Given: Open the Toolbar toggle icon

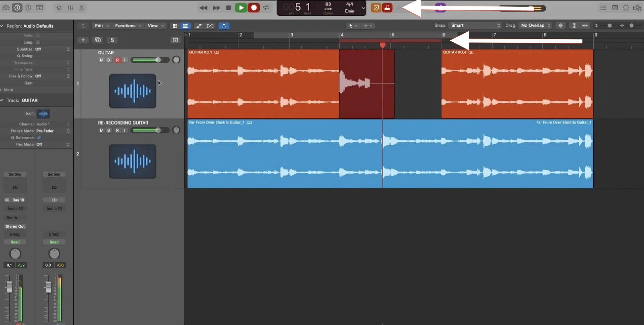Looking at the screenshot, I should click(x=39, y=8).
